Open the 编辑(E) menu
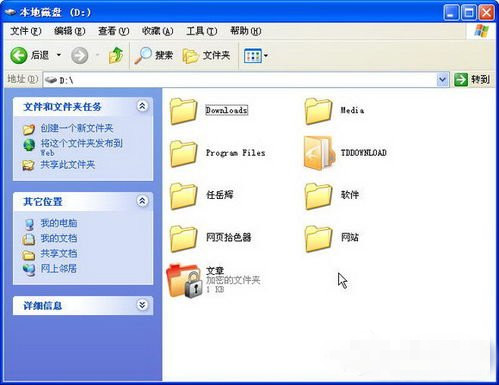Screen dimensions: 499x385 (x=70, y=31)
